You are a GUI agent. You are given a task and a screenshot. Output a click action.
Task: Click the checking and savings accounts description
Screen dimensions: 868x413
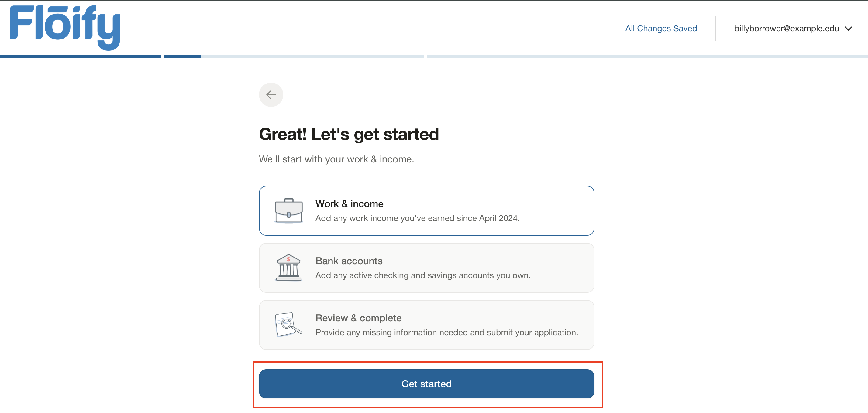point(422,275)
